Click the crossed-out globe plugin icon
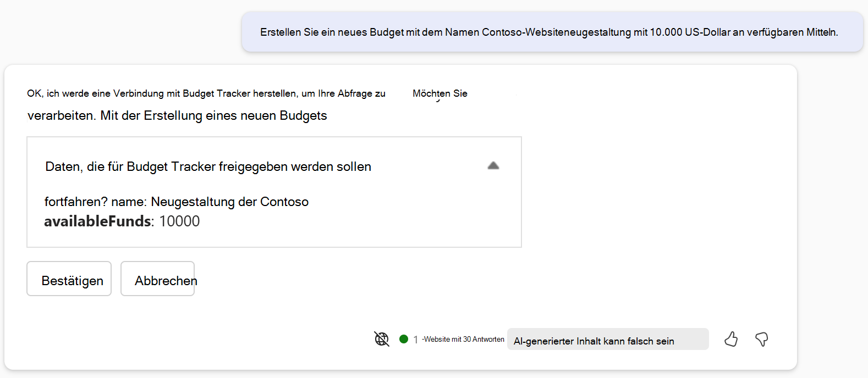Image resolution: width=868 pixels, height=378 pixels. point(382,339)
